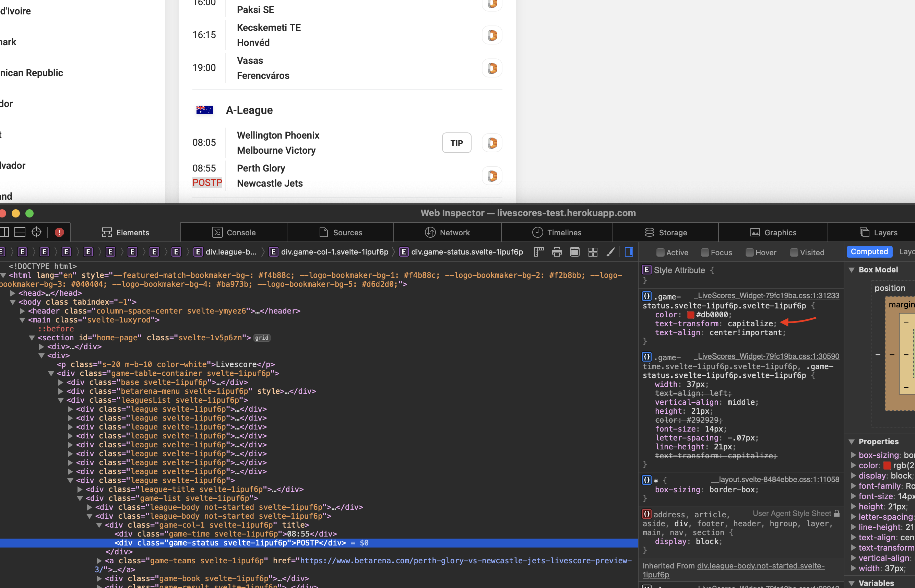Enable print styles emulation via printer icon
915x588 pixels.
click(557, 251)
